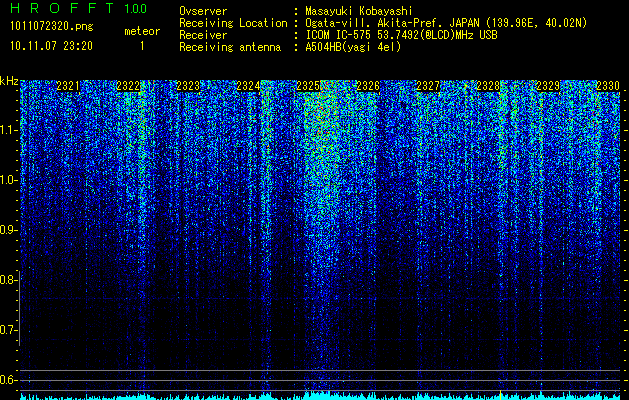Click the Receiver field label
Viewport: 629px width, 400px height.
click(x=203, y=35)
